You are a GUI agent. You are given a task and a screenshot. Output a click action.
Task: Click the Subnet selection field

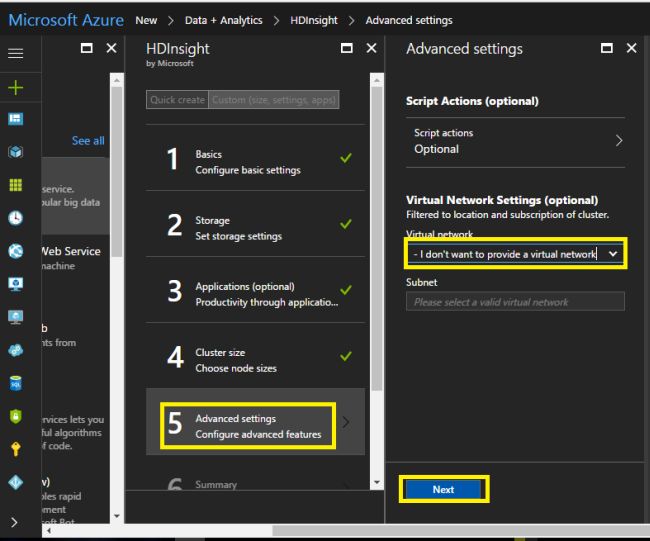tap(515, 301)
